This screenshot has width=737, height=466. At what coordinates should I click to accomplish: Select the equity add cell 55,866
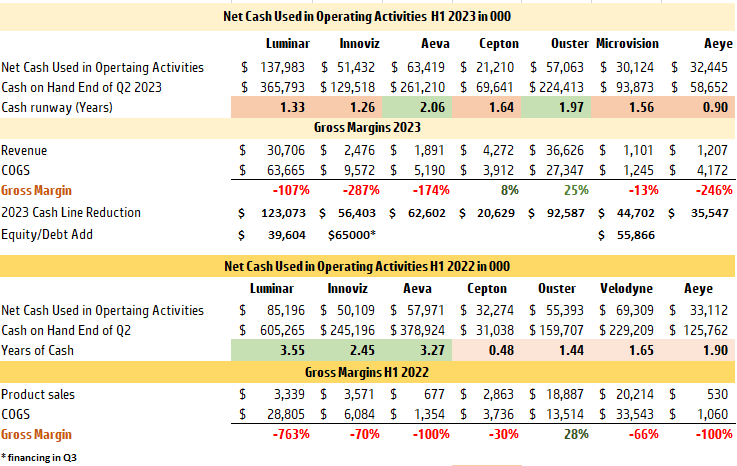(x=635, y=235)
